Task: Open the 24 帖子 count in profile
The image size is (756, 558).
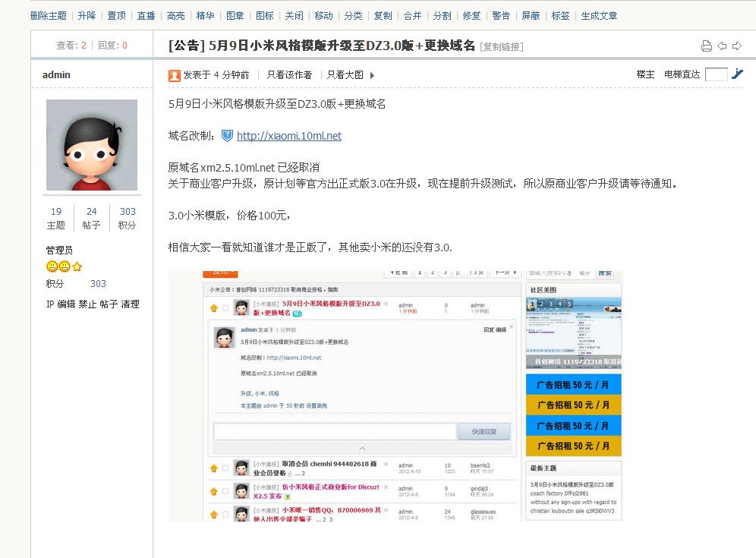Action: (91, 218)
